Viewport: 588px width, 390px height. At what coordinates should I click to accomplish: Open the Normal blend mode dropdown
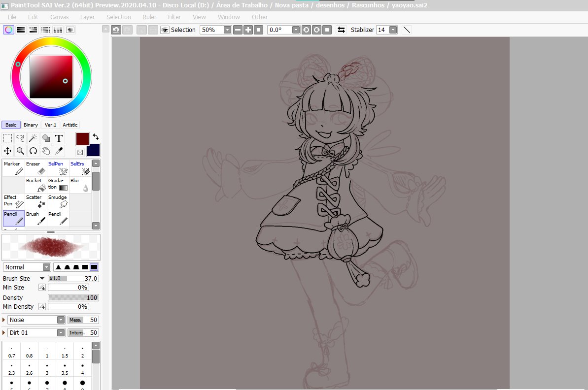pos(46,267)
